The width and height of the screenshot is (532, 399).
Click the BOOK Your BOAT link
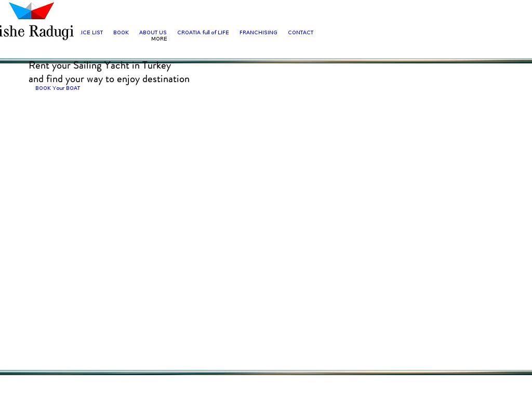click(58, 88)
